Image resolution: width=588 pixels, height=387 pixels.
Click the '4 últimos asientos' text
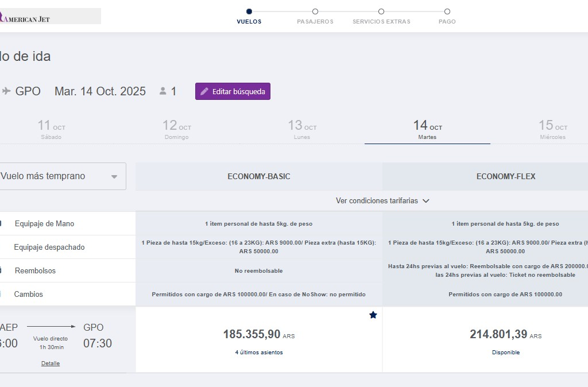click(x=259, y=353)
